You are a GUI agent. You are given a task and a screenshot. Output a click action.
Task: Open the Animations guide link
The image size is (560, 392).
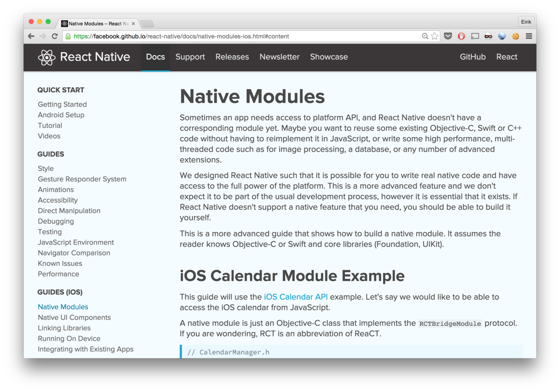[56, 189]
